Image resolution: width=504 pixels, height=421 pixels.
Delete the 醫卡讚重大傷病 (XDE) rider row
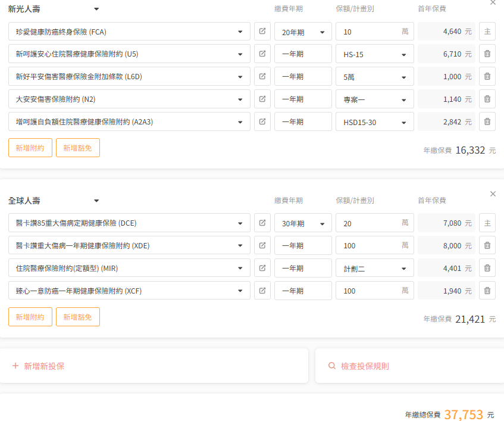pos(487,245)
